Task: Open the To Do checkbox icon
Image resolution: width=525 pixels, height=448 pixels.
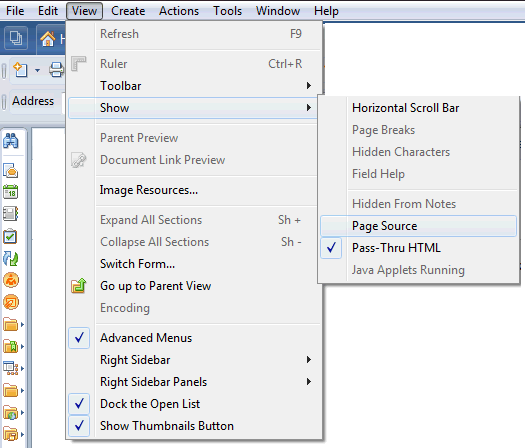Action: (x=11, y=236)
